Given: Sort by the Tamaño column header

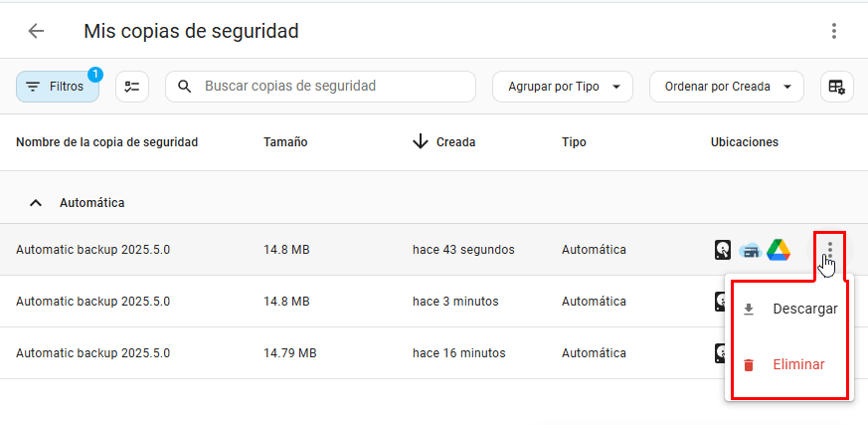Looking at the screenshot, I should [x=285, y=142].
